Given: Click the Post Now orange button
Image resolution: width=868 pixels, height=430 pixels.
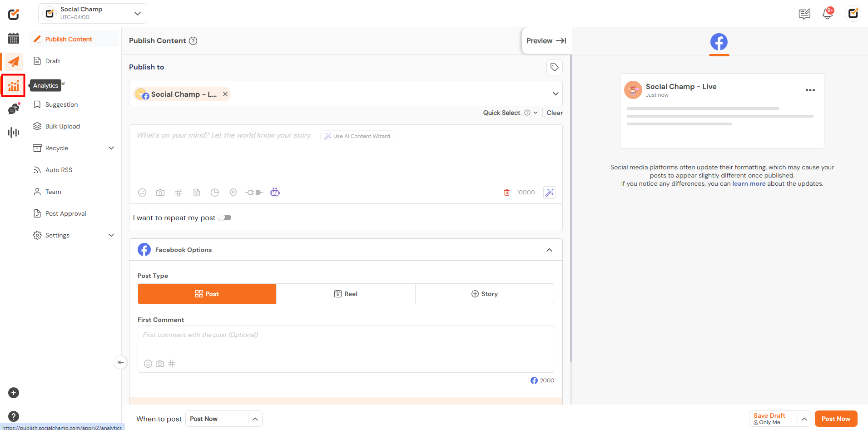Looking at the screenshot, I should (836, 419).
